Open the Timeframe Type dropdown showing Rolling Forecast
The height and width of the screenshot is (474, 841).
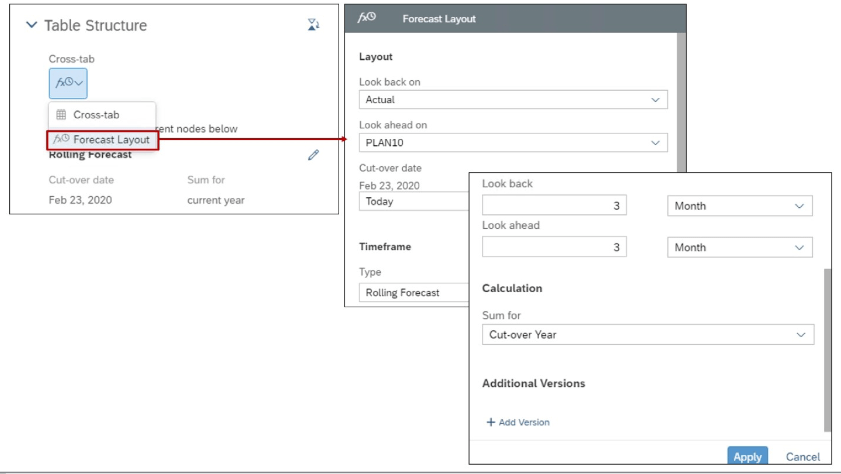point(413,293)
